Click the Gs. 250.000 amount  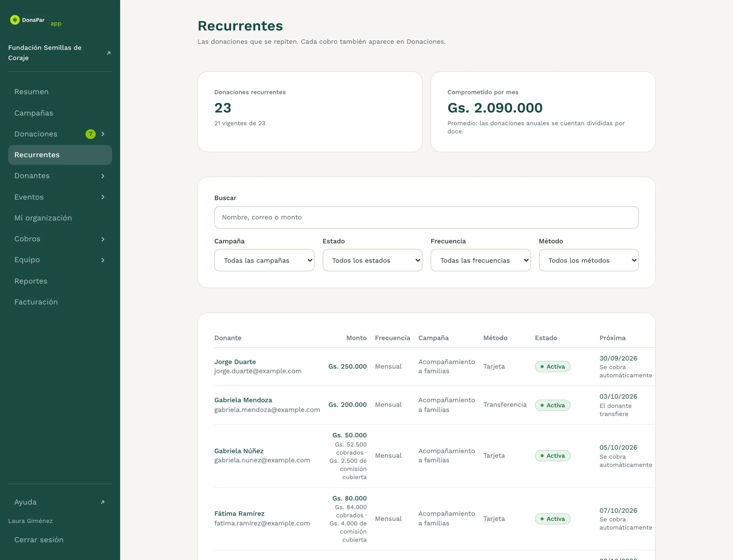(x=348, y=366)
